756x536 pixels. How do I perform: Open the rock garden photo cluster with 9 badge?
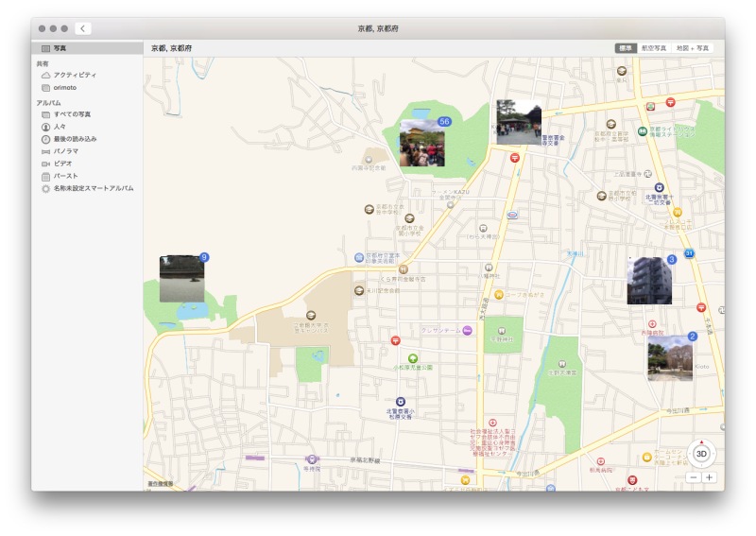coord(182,279)
